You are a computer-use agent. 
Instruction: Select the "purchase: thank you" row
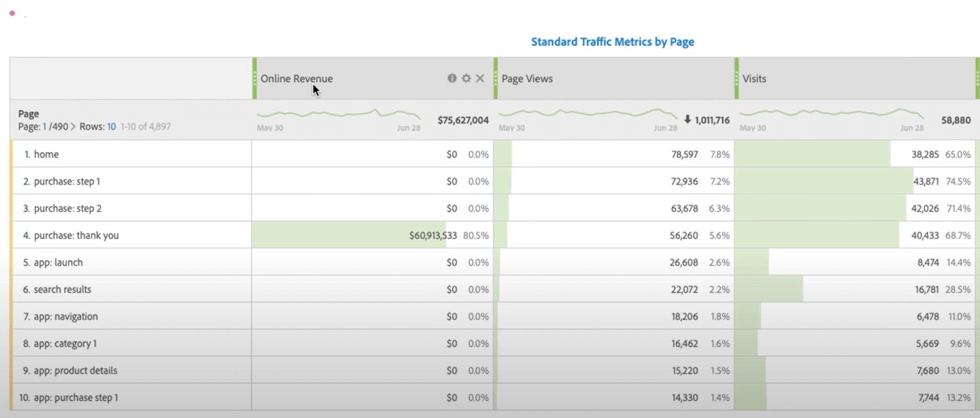(76, 236)
